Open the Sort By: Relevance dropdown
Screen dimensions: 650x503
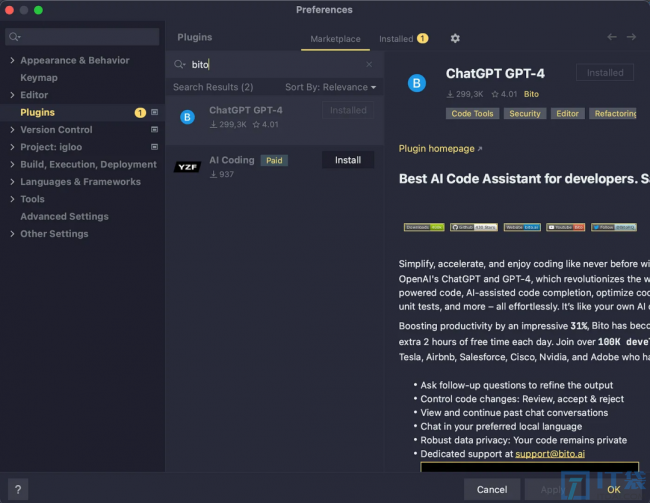pyautogui.click(x=330, y=87)
